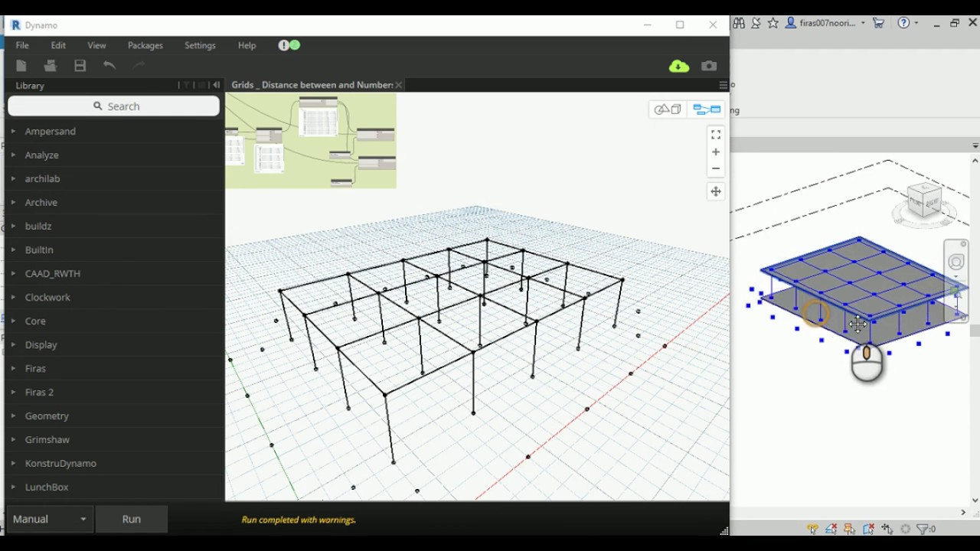Open the File menu

[x=22, y=46]
